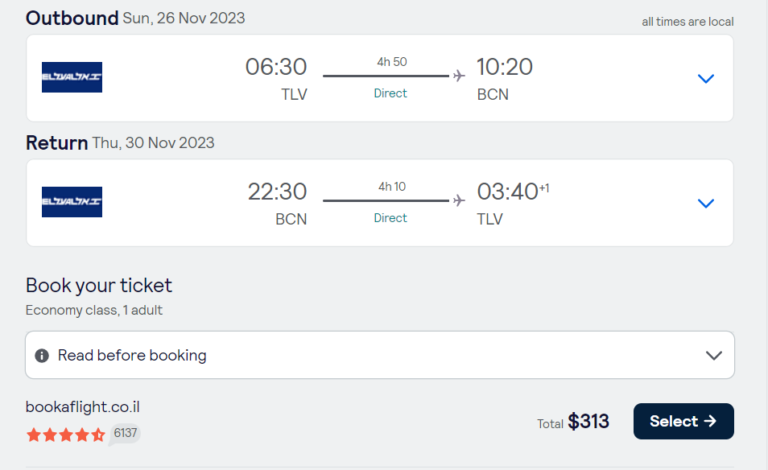The width and height of the screenshot is (768, 470).
Task: Expand return flight details chevron
Action: pos(706,203)
